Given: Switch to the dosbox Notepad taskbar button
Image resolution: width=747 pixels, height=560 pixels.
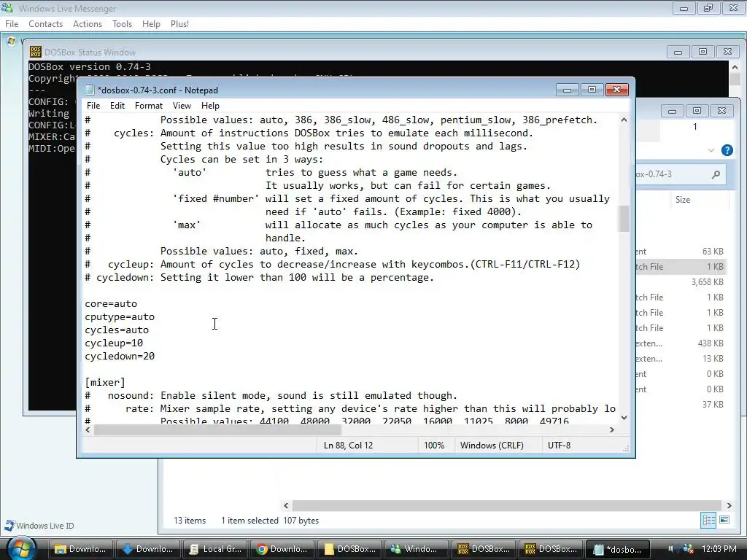Looking at the screenshot, I should click(618, 549).
